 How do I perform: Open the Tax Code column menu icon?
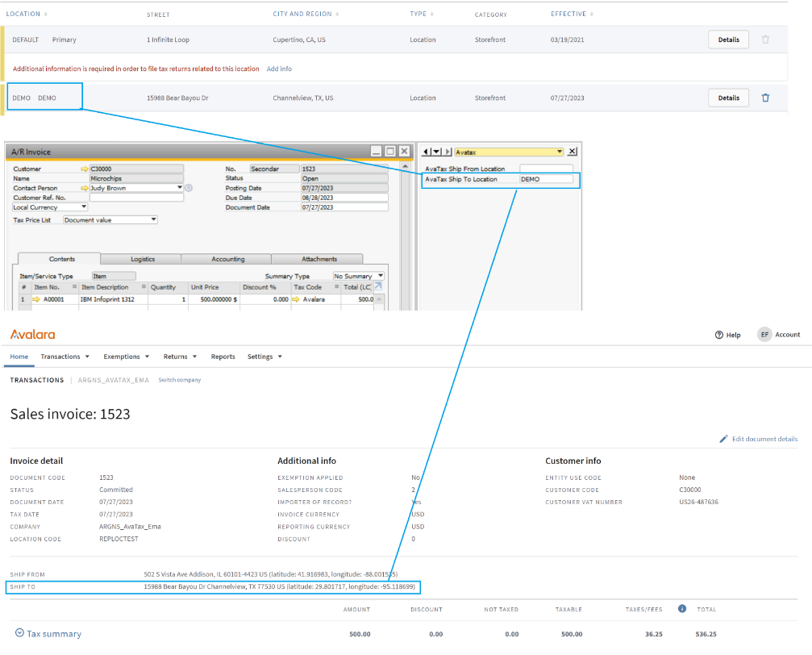(x=336, y=286)
